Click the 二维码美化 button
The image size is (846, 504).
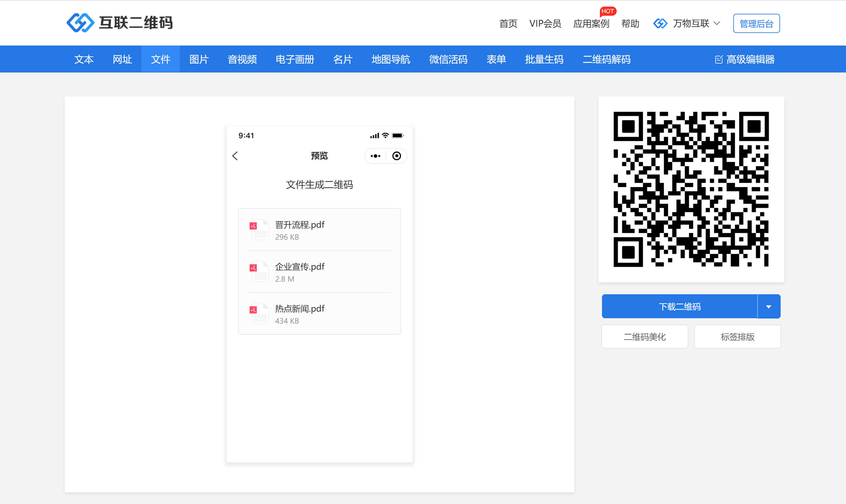645,336
